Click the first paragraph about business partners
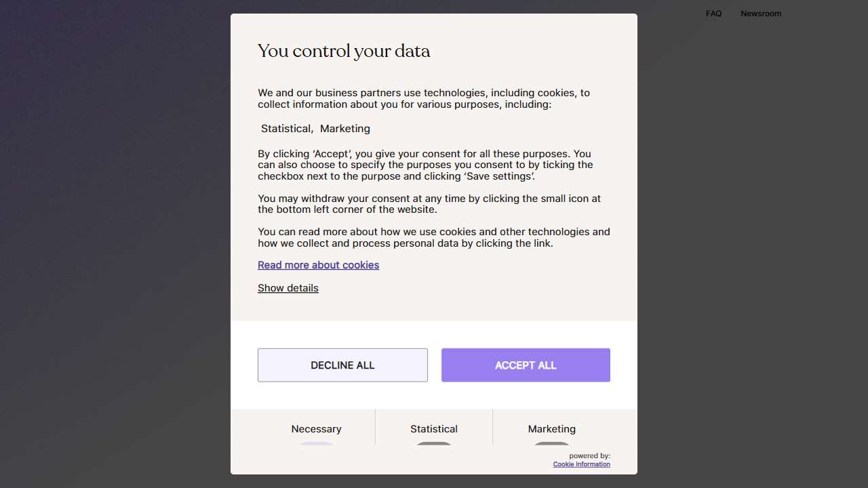868x488 pixels. point(423,98)
